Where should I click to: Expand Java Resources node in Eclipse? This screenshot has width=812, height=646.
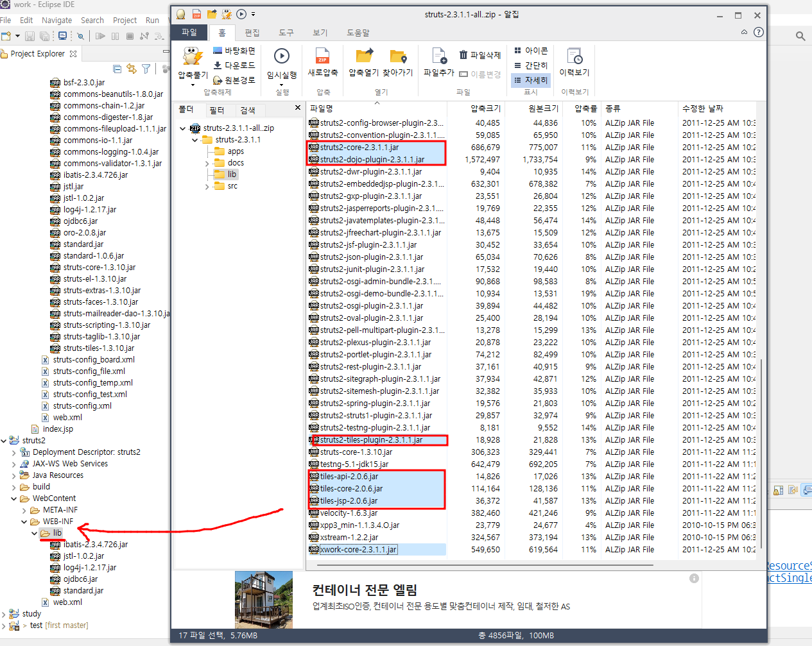(x=13, y=476)
